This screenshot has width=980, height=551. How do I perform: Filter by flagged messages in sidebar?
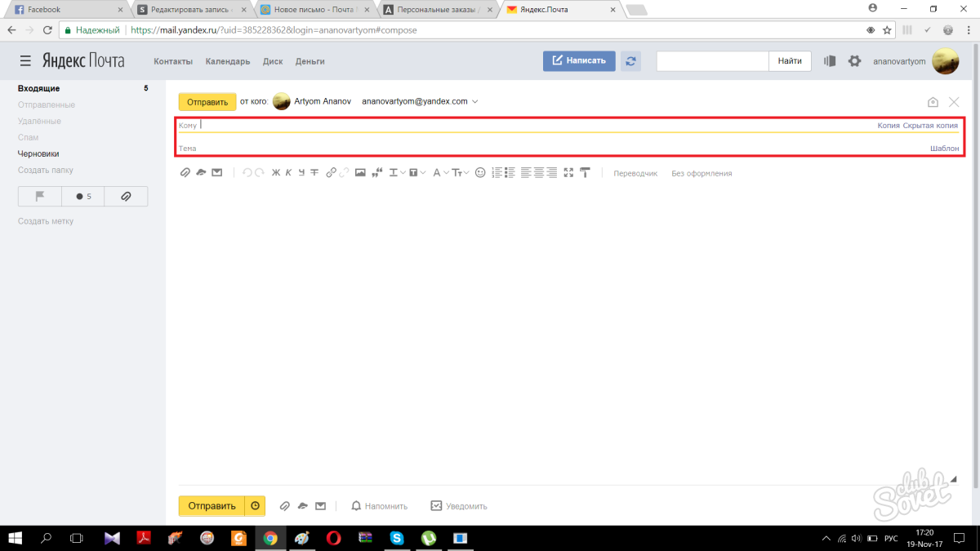pos(39,197)
